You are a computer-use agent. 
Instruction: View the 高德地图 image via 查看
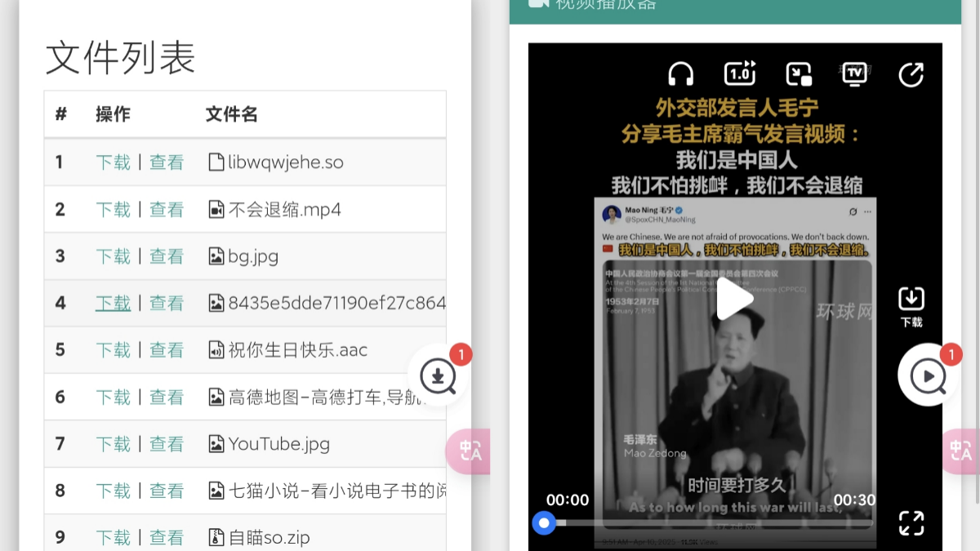(x=167, y=397)
